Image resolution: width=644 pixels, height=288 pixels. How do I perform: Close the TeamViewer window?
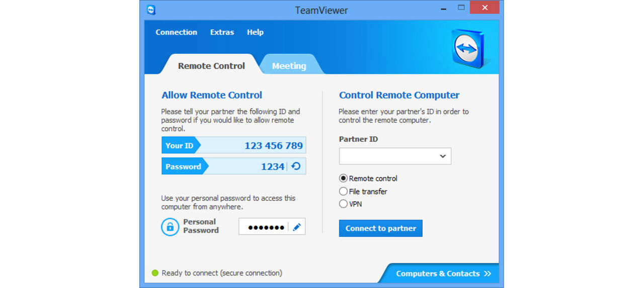click(x=485, y=8)
